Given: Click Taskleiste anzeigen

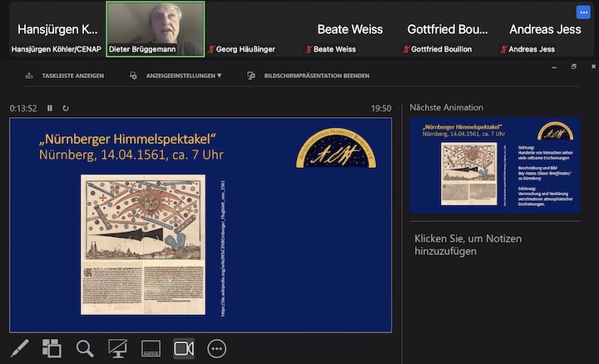Looking at the screenshot, I should [x=65, y=76].
